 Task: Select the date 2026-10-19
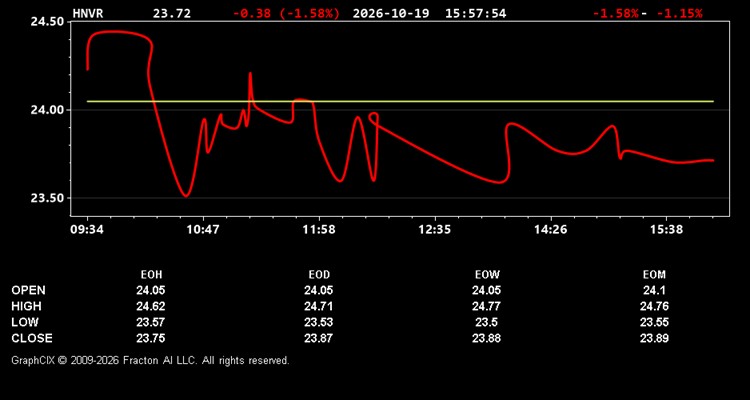tap(392, 13)
